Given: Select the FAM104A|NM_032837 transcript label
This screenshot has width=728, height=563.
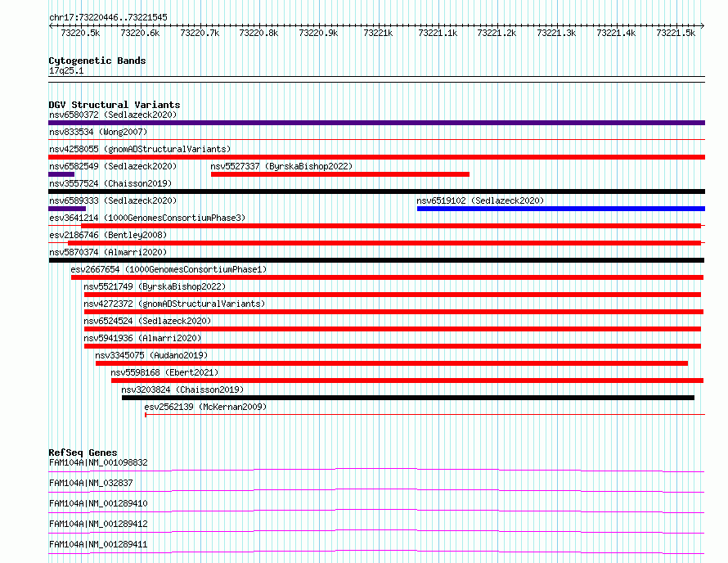Looking at the screenshot, I should click(91, 483).
